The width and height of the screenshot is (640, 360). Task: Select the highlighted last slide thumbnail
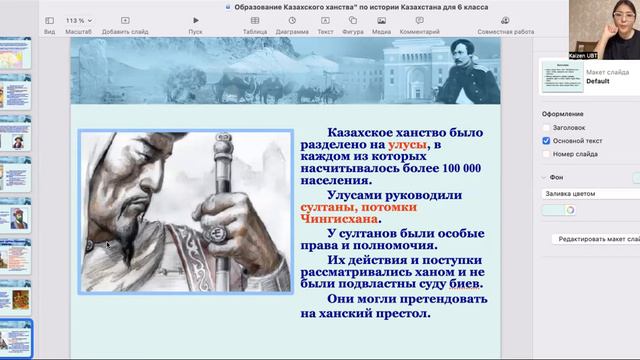click(15, 339)
